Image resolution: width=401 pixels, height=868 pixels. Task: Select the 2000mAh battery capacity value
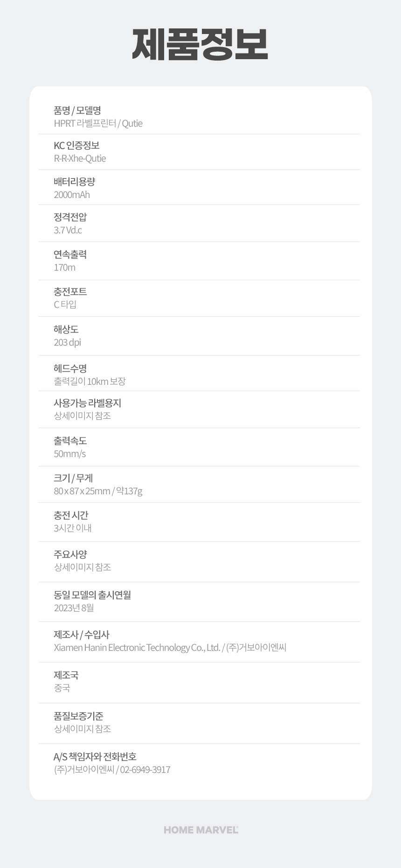(x=72, y=195)
